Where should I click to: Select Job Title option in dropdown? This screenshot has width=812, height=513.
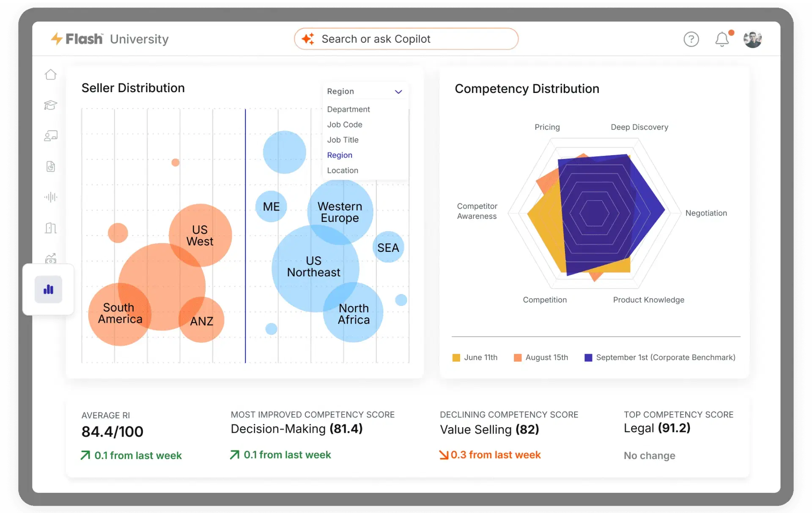(343, 140)
